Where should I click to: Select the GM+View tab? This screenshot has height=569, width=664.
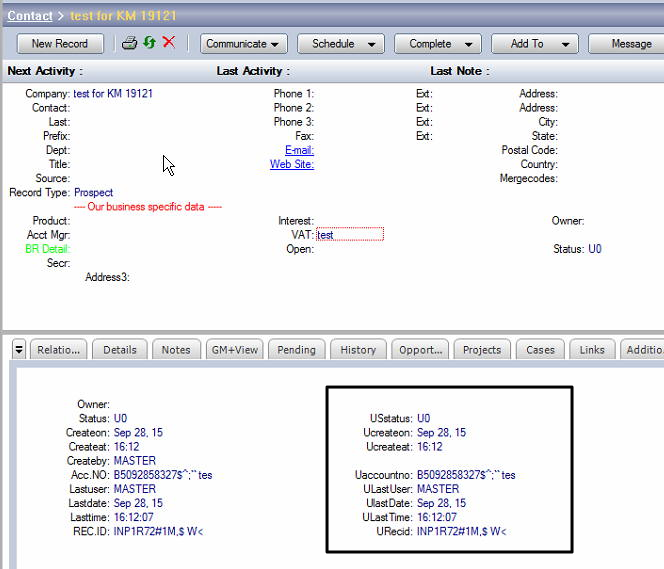[234, 350]
